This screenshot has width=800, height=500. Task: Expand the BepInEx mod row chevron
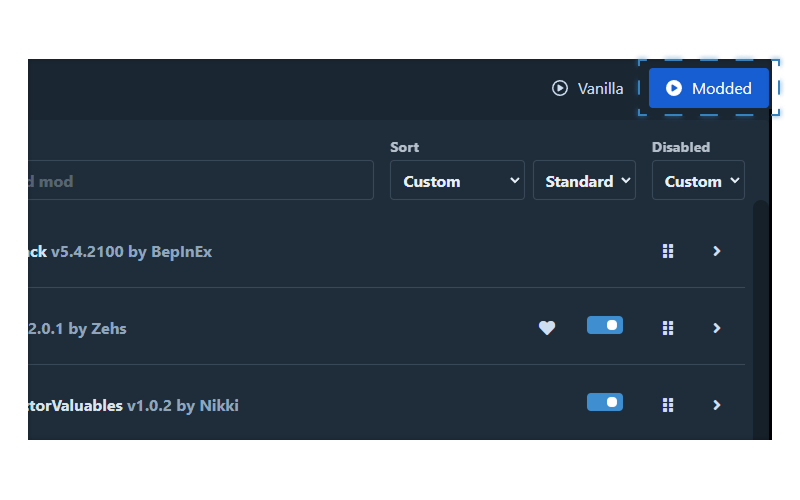coord(716,251)
